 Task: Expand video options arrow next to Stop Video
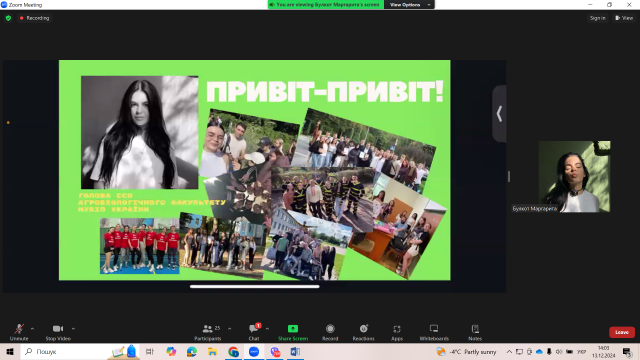73,329
